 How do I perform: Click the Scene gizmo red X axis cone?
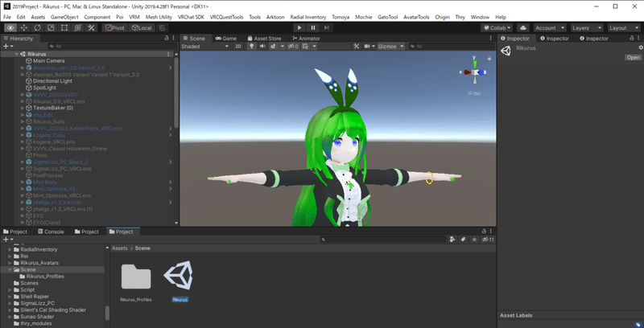click(x=467, y=72)
